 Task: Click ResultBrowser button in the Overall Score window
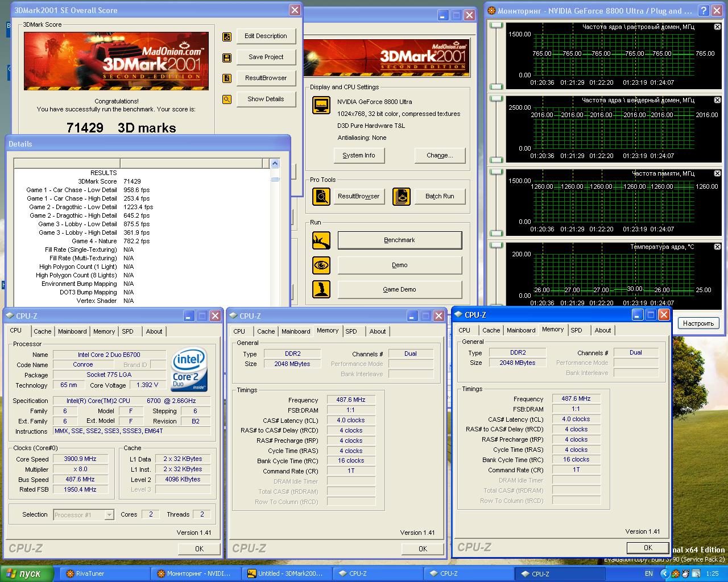tap(266, 78)
